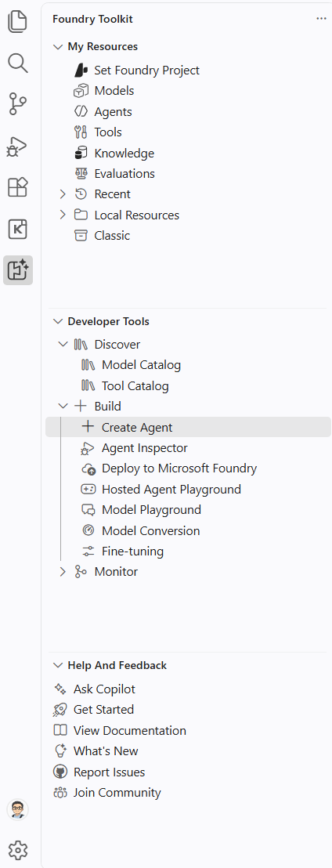Open the Foundry Toolkit more actions ellipsis
The width and height of the screenshot is (332, 868).
(x=322, y=19)
